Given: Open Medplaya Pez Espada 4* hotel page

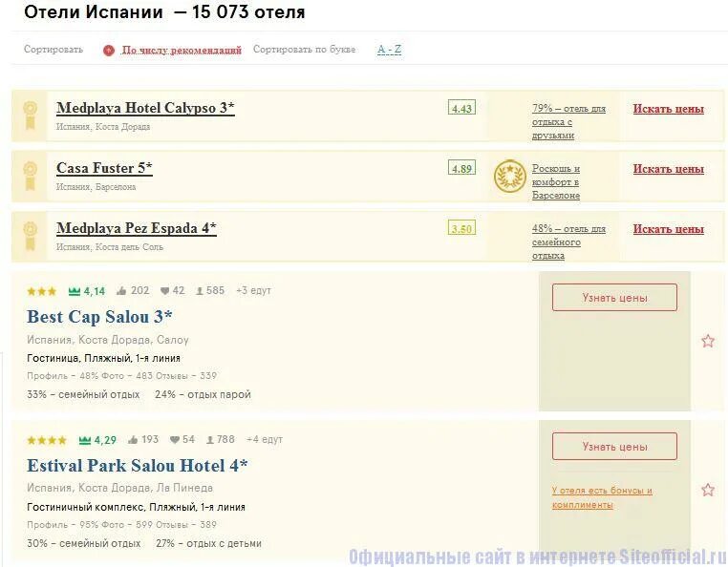Looking at the screenshot, I should tap(137, 228).
